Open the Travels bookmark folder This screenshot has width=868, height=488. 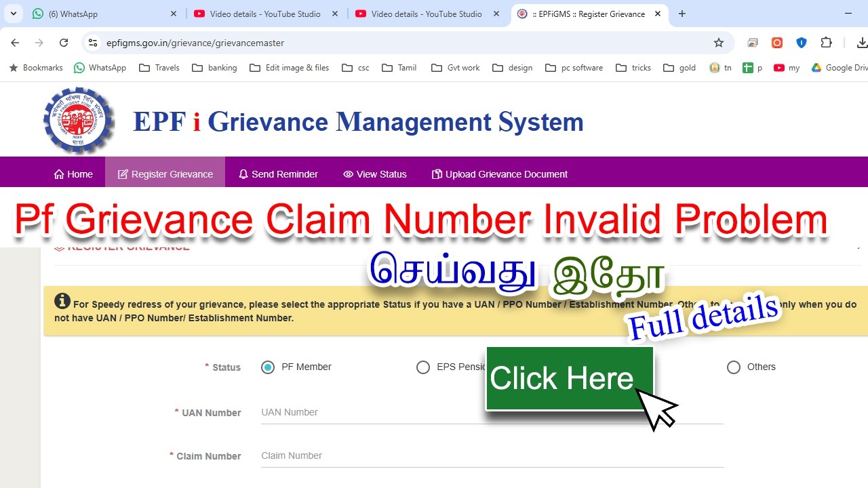(159, 68)
